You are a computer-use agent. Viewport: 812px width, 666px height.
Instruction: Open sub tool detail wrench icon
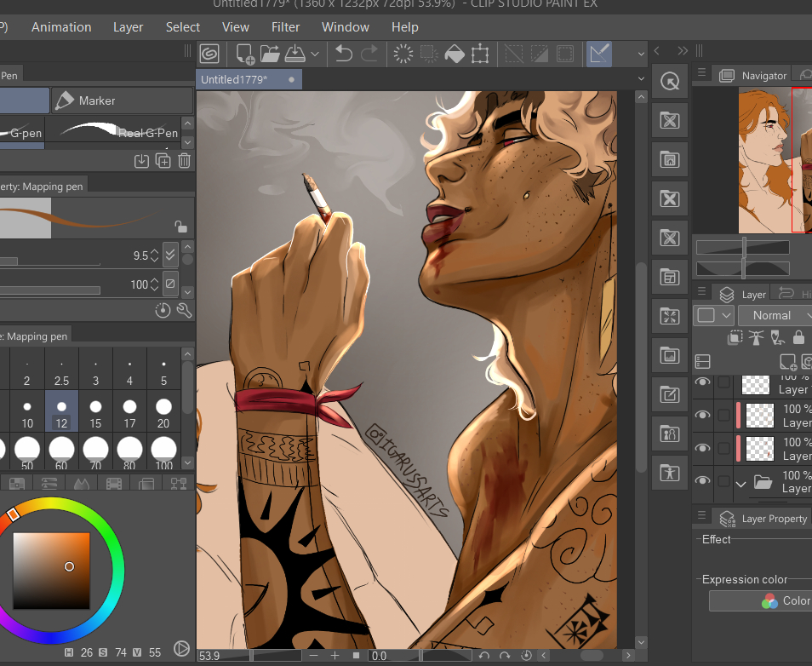(x=184, y=311)
